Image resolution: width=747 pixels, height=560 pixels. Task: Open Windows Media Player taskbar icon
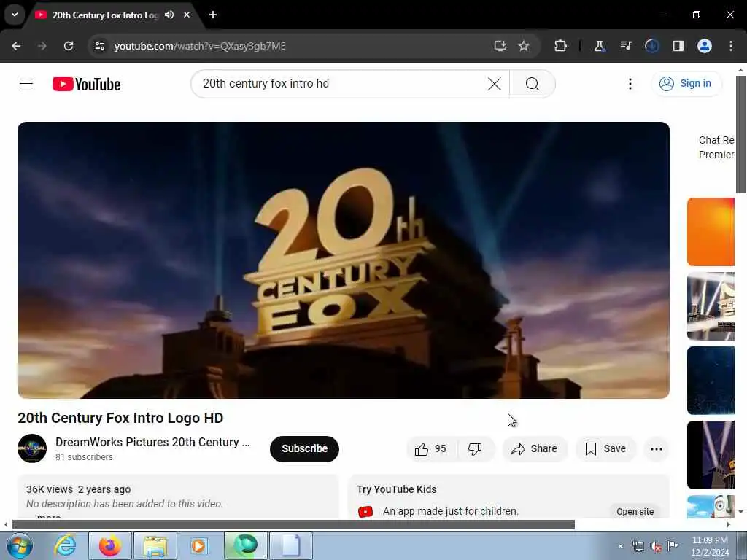[199, 545]
